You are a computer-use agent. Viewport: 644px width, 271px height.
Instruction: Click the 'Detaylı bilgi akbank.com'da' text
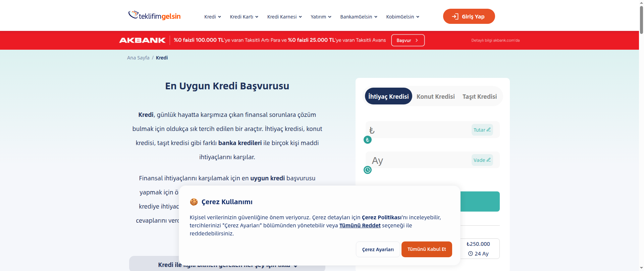tap(495, 40)
